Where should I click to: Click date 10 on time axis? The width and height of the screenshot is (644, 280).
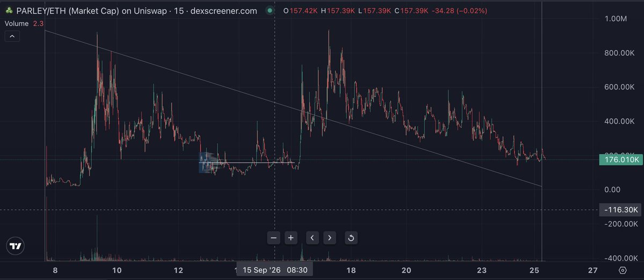[x=117, y=270]
